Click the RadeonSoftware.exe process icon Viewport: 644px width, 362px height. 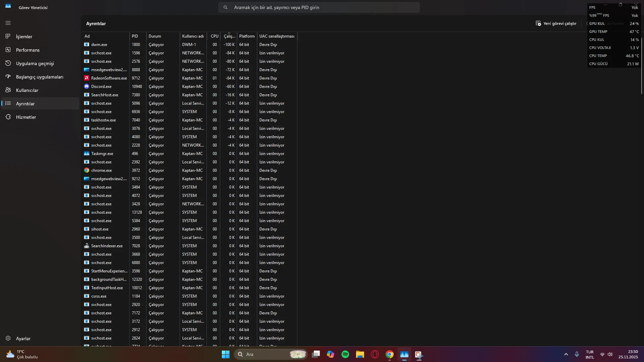87,78
